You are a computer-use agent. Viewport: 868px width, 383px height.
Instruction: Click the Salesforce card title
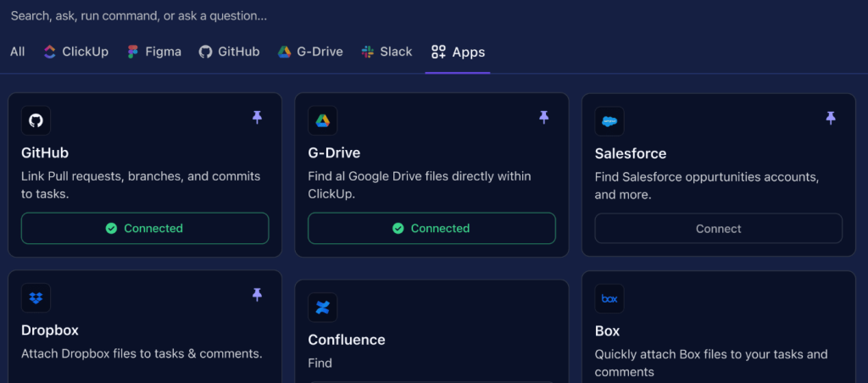coord(631,153)
